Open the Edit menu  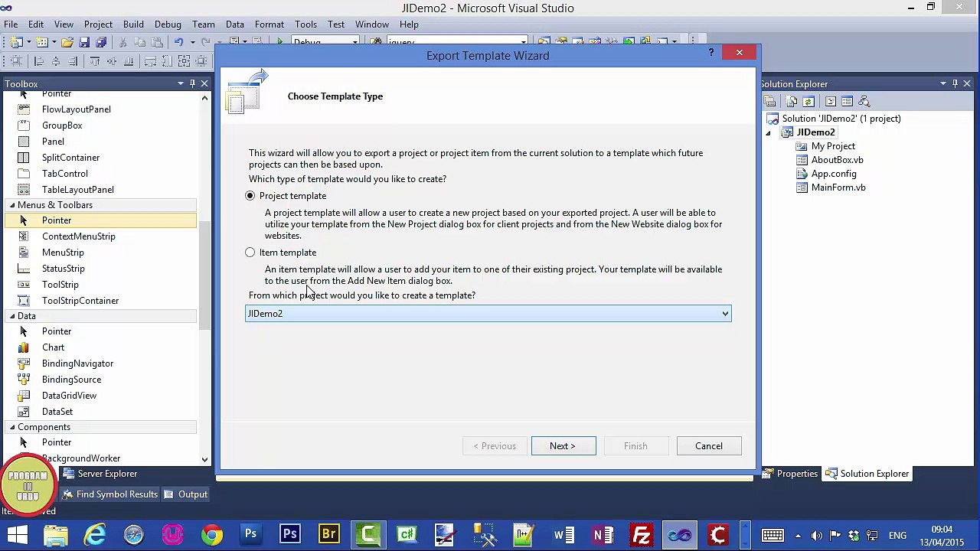pos(36,24)
